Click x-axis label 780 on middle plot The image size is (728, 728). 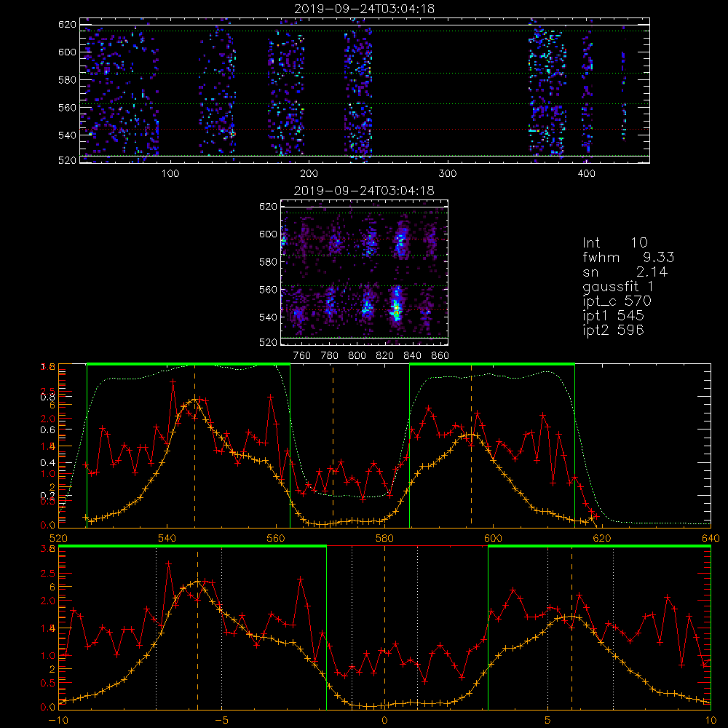click(329, 356)
